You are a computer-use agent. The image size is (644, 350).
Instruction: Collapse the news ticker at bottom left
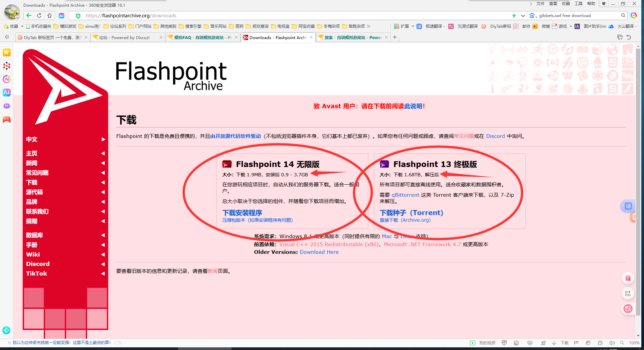coord(9,342)
